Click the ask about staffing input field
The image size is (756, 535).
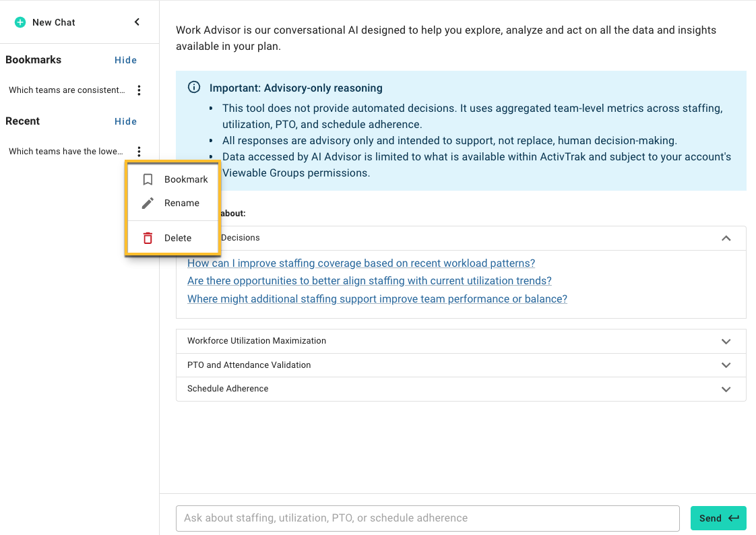(428, 518)
